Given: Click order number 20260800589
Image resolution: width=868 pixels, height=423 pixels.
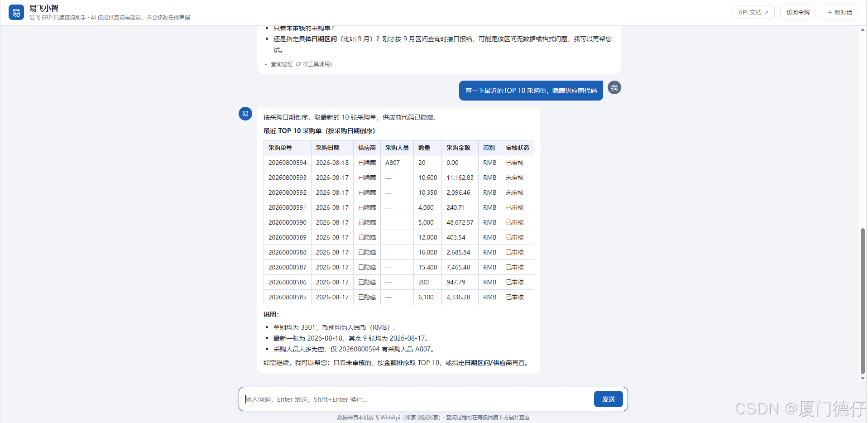Looking at the screenshot, I should pos(288,237).
